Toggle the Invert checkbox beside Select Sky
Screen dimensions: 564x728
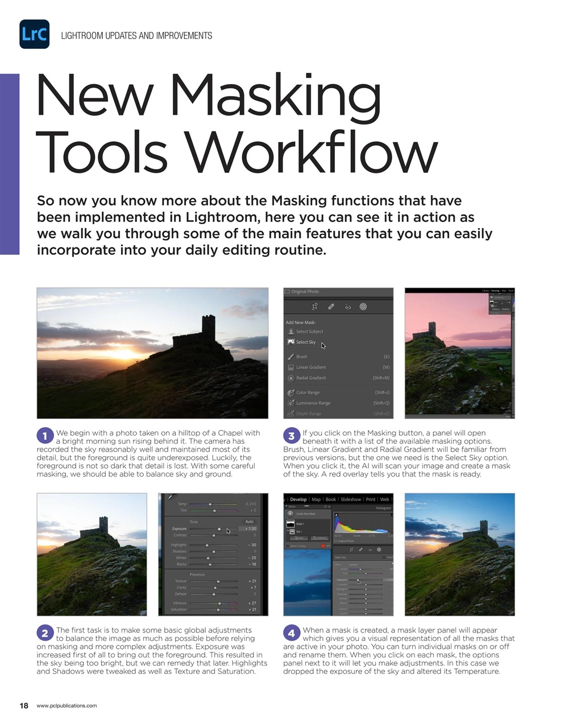pyautogui.click(x=384, y=557)
